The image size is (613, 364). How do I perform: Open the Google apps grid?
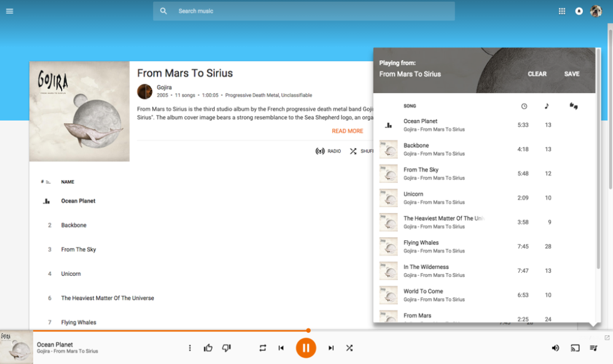(x=562, y=11)
